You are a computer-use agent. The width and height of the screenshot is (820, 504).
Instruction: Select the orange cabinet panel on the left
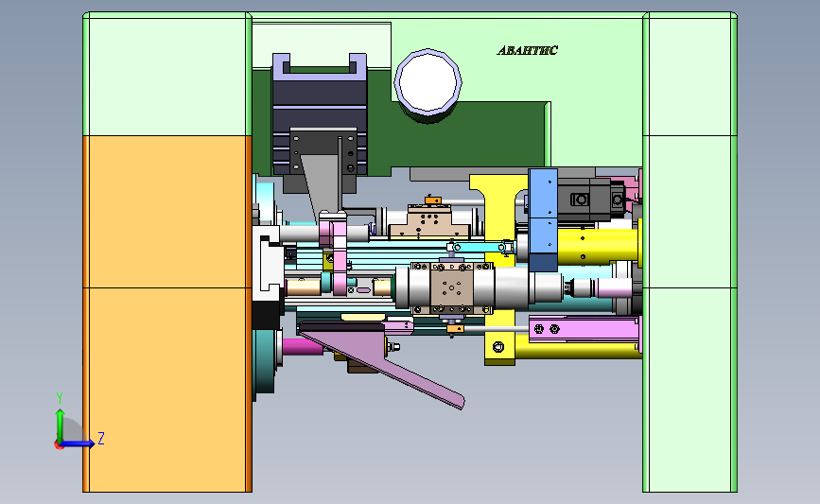[x=167, y=314]
